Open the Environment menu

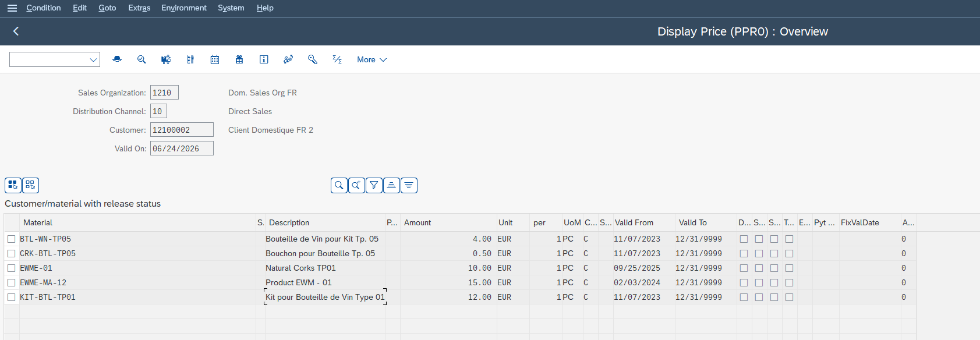coord(184,8)
